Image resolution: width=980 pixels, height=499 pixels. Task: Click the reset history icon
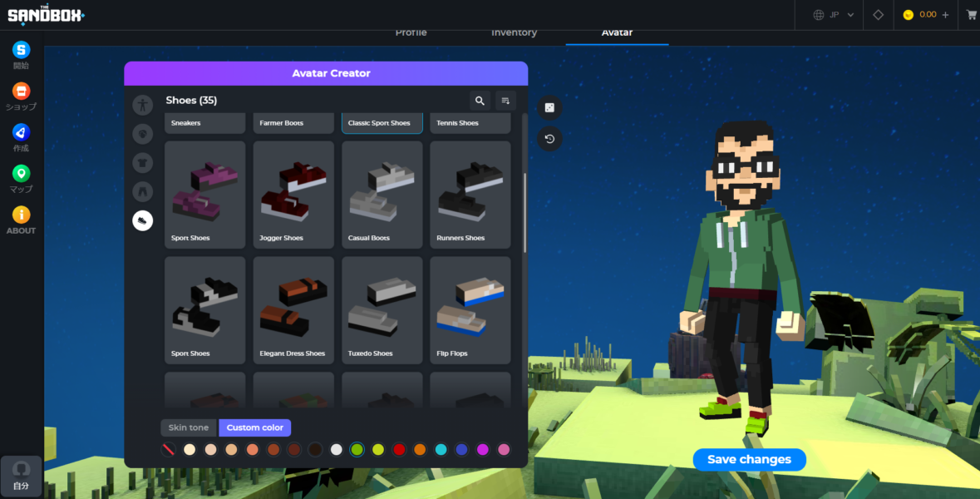[x=549, y=139]
